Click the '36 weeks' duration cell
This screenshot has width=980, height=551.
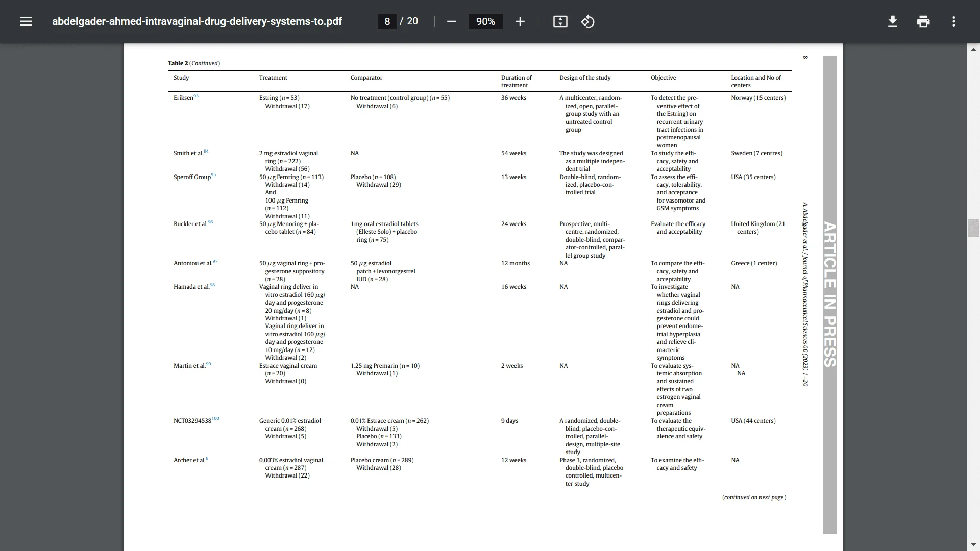[x=513, y=98]
